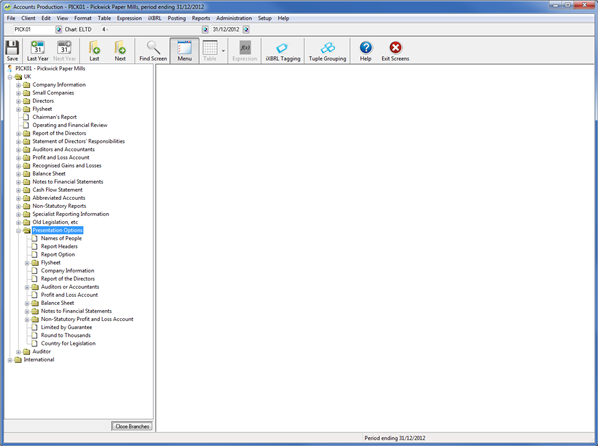Image resolution: width=598 pixels, height=446 pixels.
Task: Click lookup button next to client code PICK01
Action: tap(58, 29)
